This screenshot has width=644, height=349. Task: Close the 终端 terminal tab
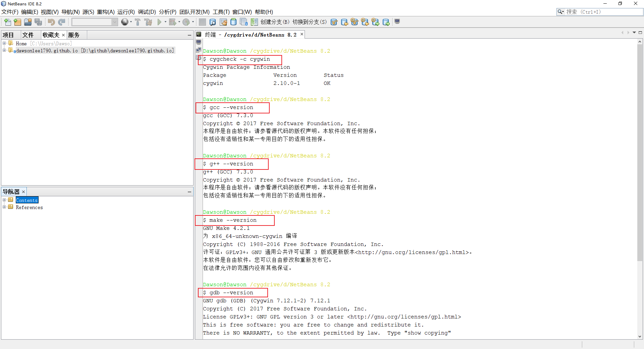click(302, 34)
